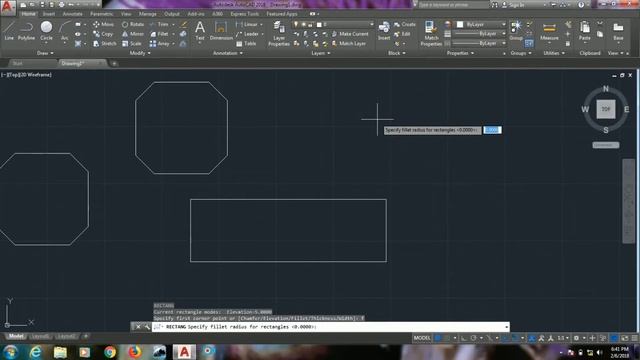Click Match Layer button
640x360 pixels.
coord(349,43)
